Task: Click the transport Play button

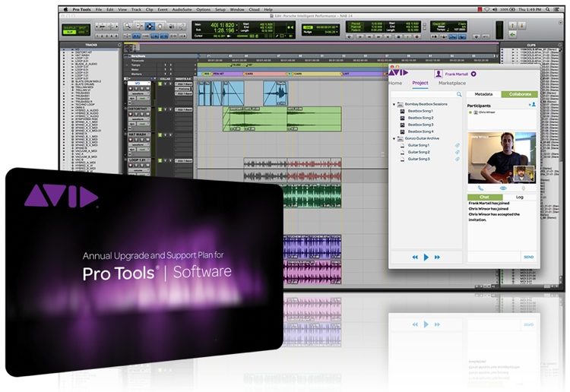Action: [x=408, y=36]
